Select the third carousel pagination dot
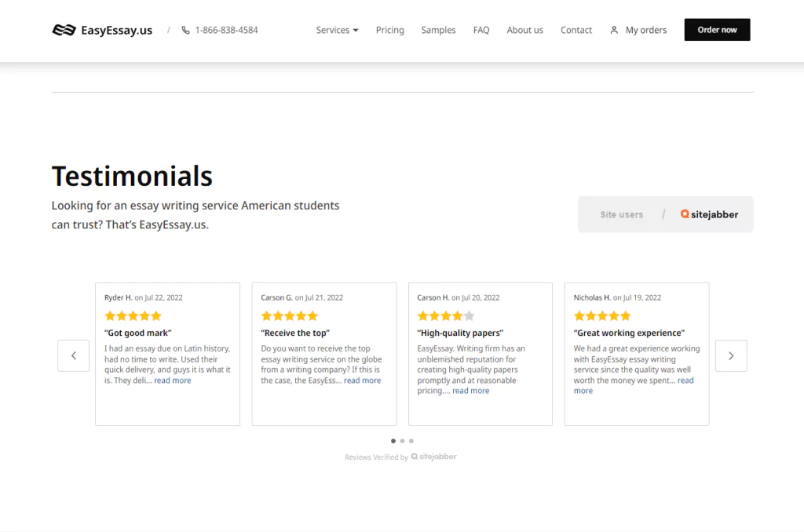Screen dimensions: 804x532 pos(411,441)
